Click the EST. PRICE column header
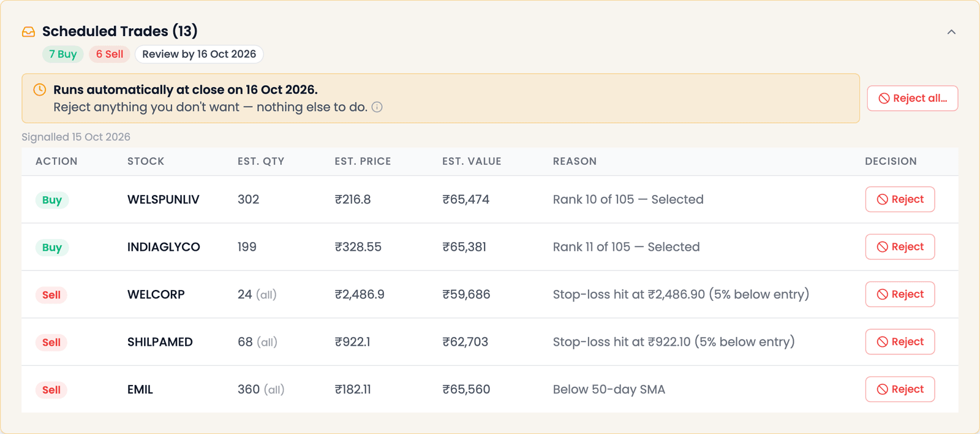 click(x=363, y=161)
